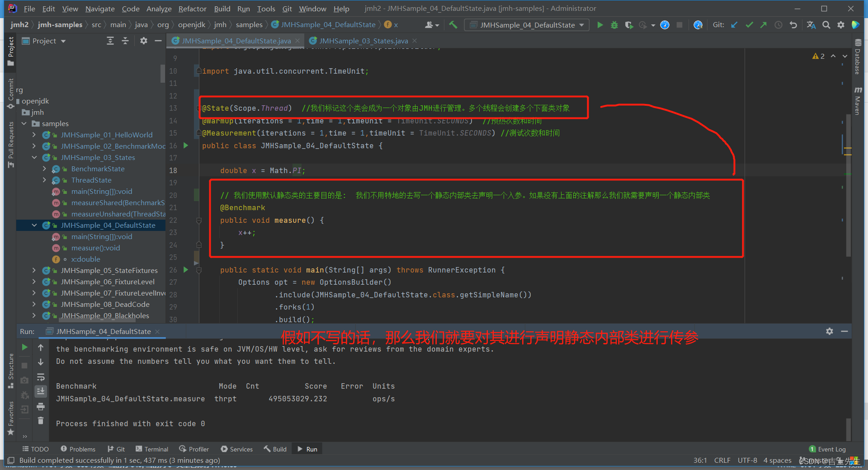
Task: Open Search Everywhere magnifier icon
Action: [826, 25]
